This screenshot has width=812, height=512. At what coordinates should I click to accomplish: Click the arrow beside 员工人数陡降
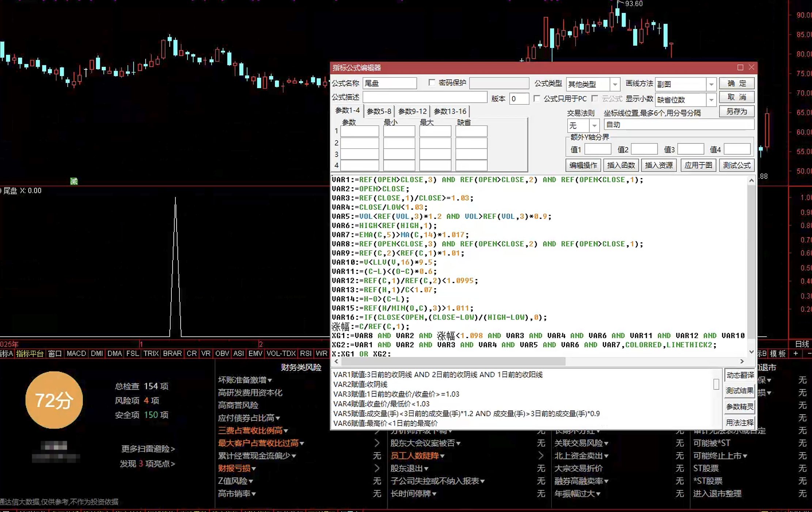(541, 456)
